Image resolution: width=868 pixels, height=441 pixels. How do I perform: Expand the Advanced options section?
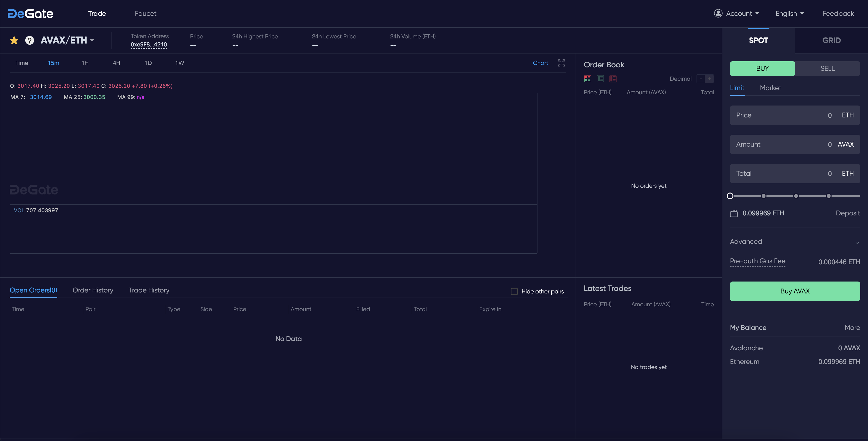point(795,242)
